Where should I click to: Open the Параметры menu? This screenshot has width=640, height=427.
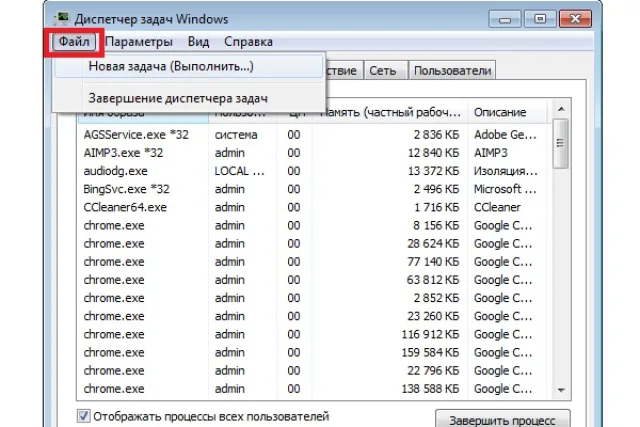coord(139,42)
